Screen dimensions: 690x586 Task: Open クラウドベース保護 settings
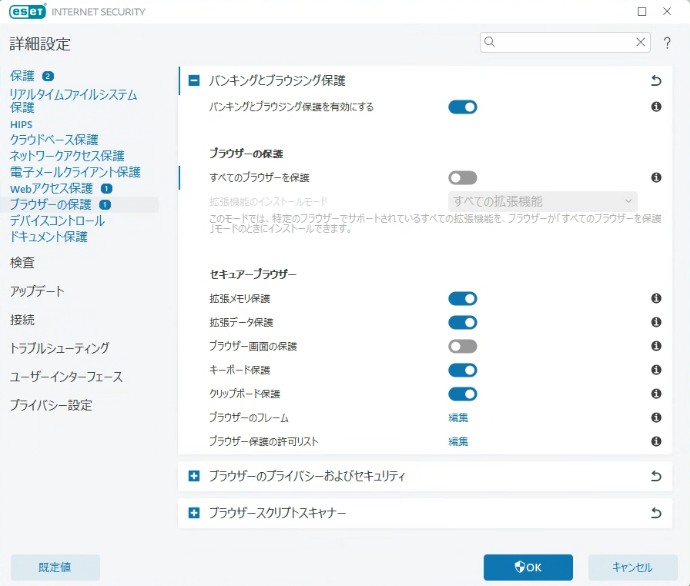tap(54, 140)
